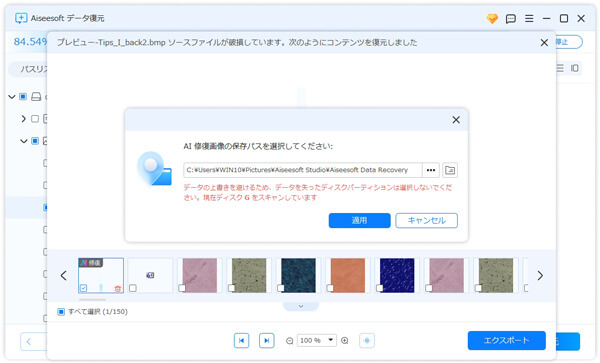Click the save path input field
This screenshot has width=600, height=363.
click(x=303, y=170)
